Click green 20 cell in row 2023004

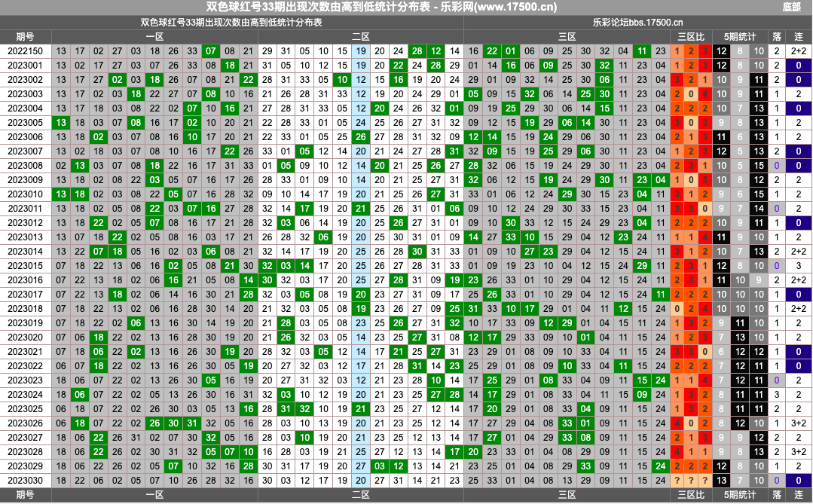pyautogui.click(x=380, y=108)
